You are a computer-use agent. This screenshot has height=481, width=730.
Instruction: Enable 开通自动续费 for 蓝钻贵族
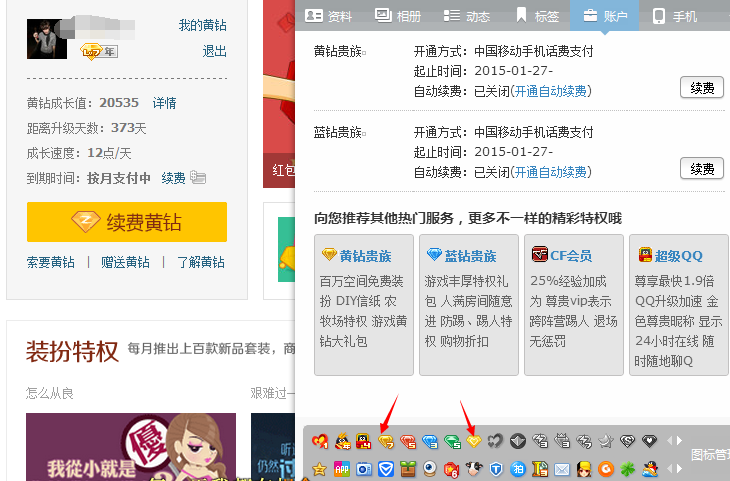551,172
